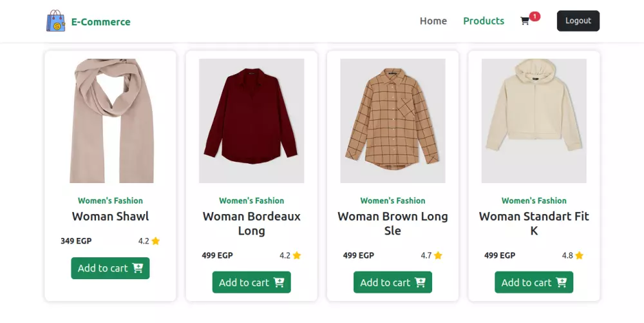Click the star beside the 4.7 rating
This screenshot has width=644, height=323.
click(438, 255)
